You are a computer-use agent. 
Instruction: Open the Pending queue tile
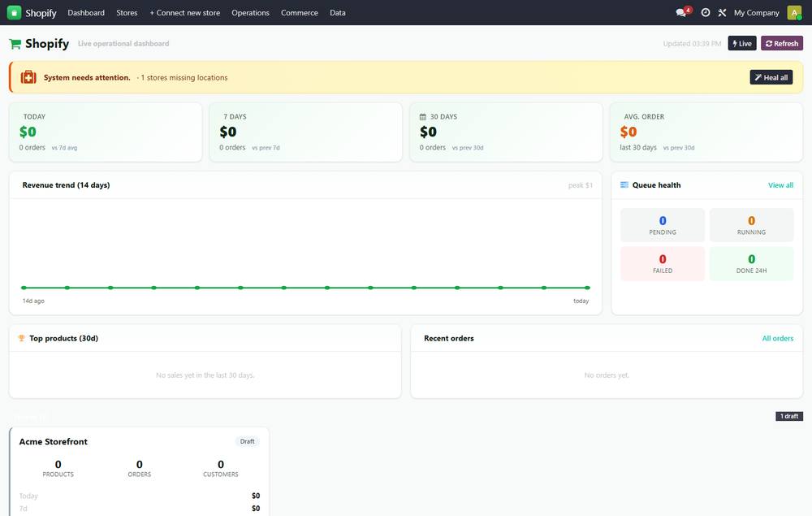tap(663, 225)
